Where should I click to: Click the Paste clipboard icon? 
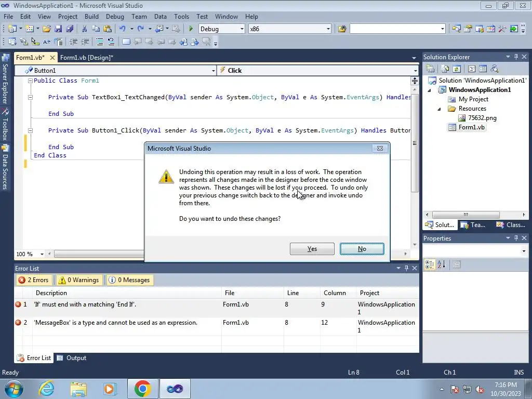tap(108, 29)
